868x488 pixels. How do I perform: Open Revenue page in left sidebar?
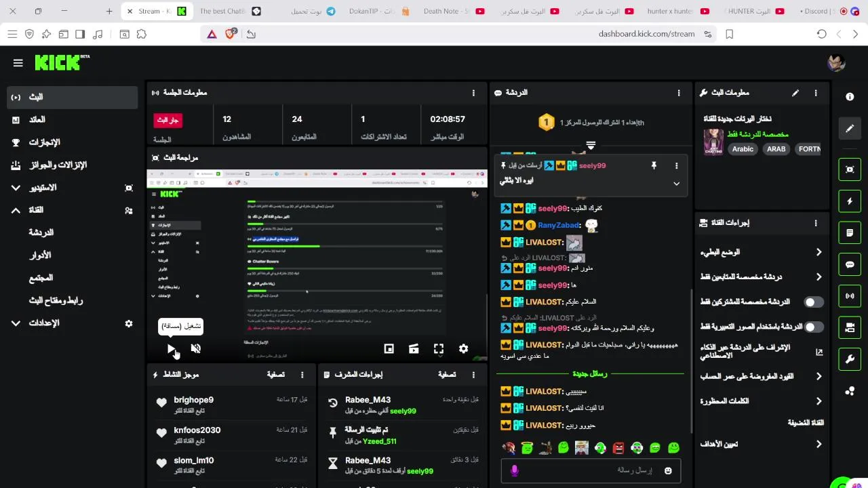click(x=73, y=120)
